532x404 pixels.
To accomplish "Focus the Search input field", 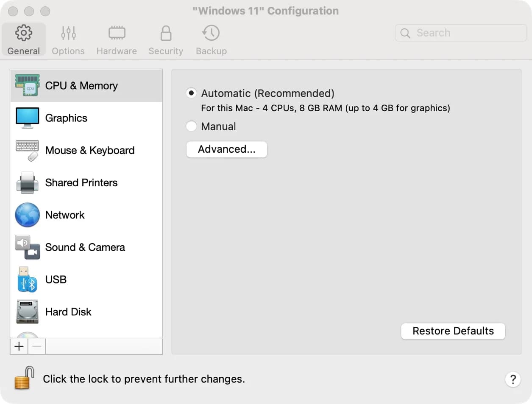I will pyautogui.click(x=461, y=33).
